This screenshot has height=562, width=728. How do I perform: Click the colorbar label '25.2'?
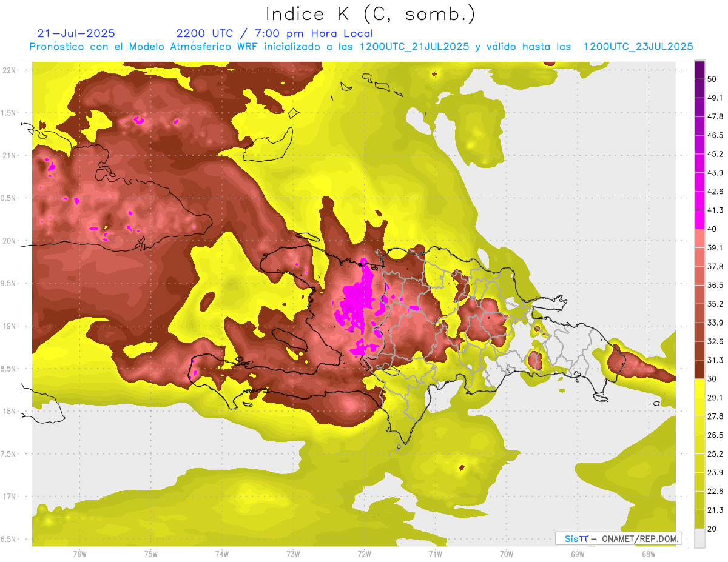(x=716, y=453)
